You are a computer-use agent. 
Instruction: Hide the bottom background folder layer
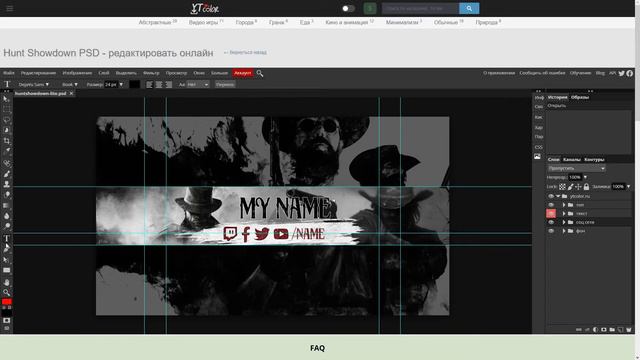click(551, 231)
